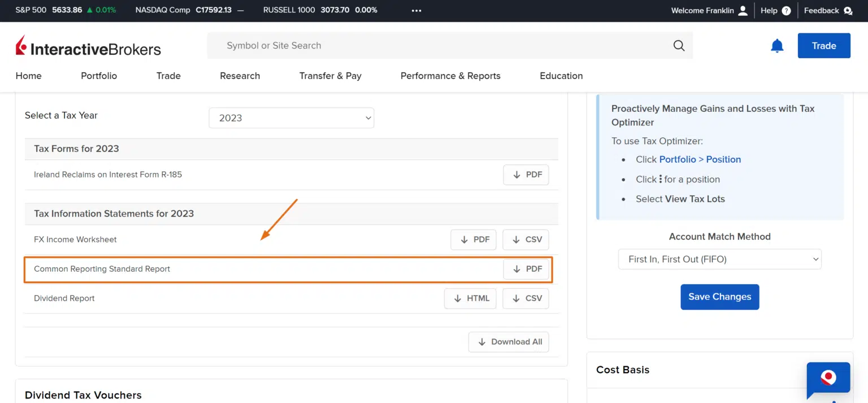Image resolution: width=868 pixels, height=403 pixels.
Task: Open the Account Match Method dropdown
Action: pyautogui.click(x=719, y=259)
